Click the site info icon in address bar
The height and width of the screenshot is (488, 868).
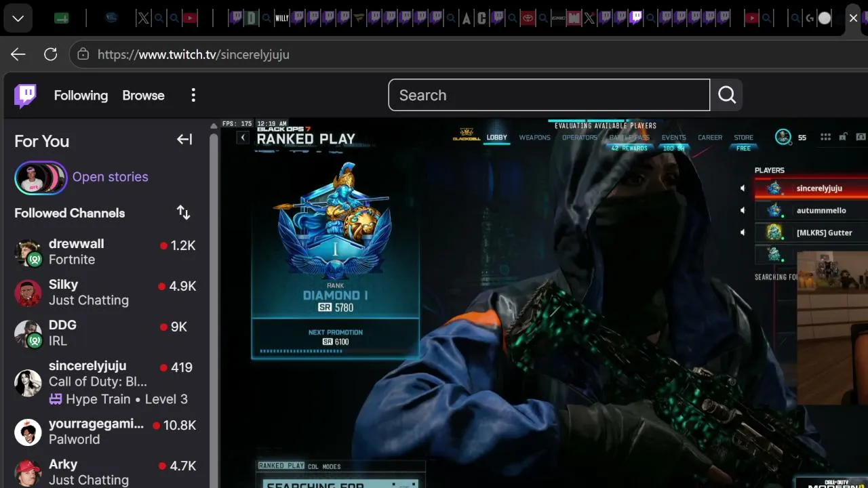coord(83,54)
